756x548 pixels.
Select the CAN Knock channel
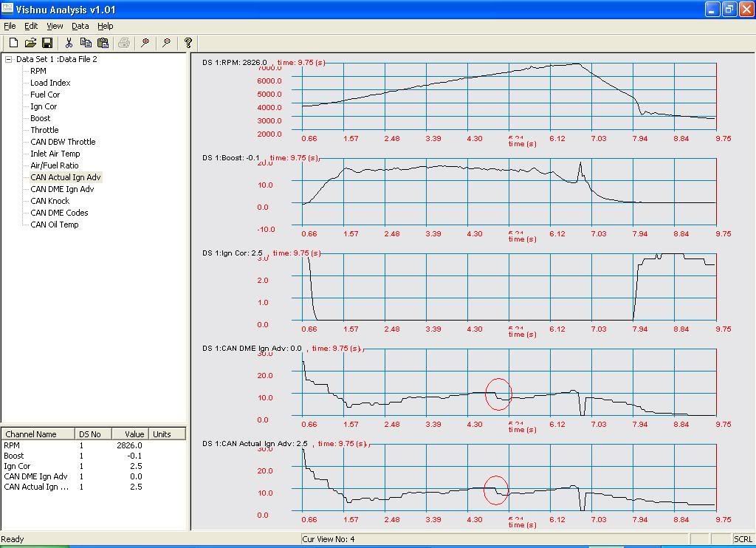49,201
